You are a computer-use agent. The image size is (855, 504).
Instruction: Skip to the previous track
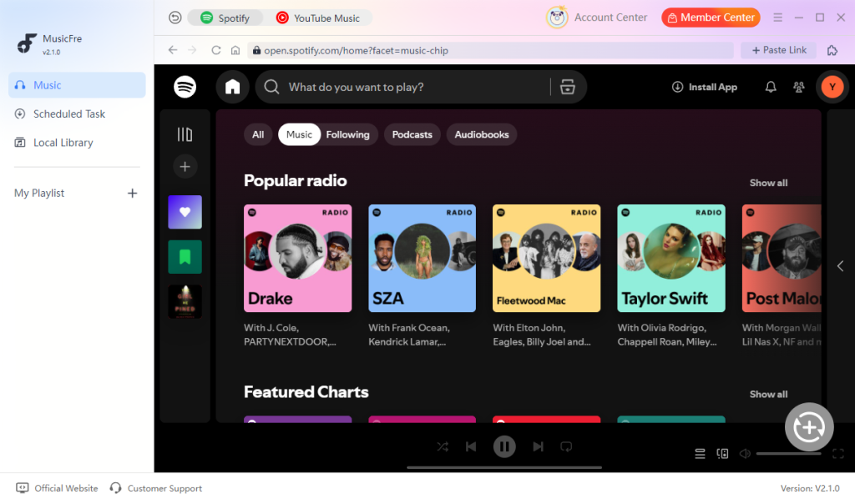(471, 446)
